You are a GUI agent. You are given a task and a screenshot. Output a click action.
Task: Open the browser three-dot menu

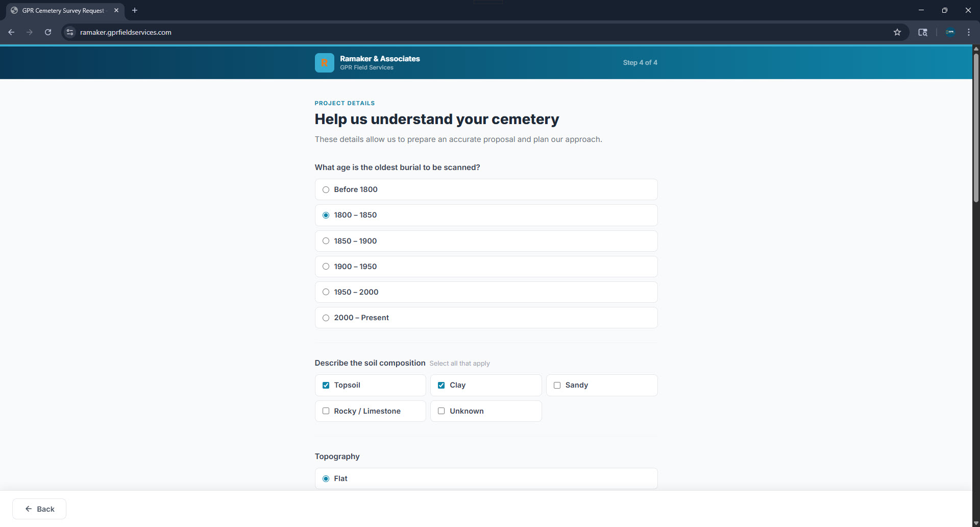968,32
